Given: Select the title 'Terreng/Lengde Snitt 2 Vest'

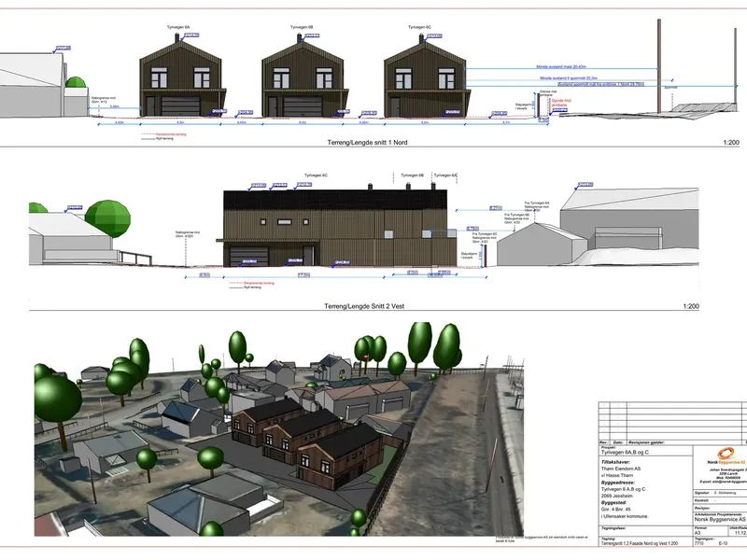Looking at the screenshot, I should coord(364,306).
